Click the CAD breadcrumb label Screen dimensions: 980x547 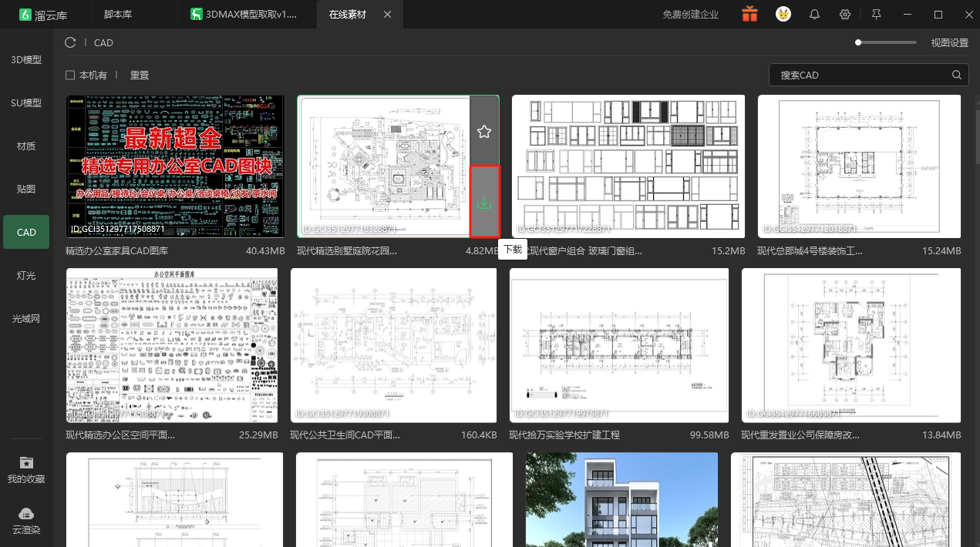pos(103,43)
